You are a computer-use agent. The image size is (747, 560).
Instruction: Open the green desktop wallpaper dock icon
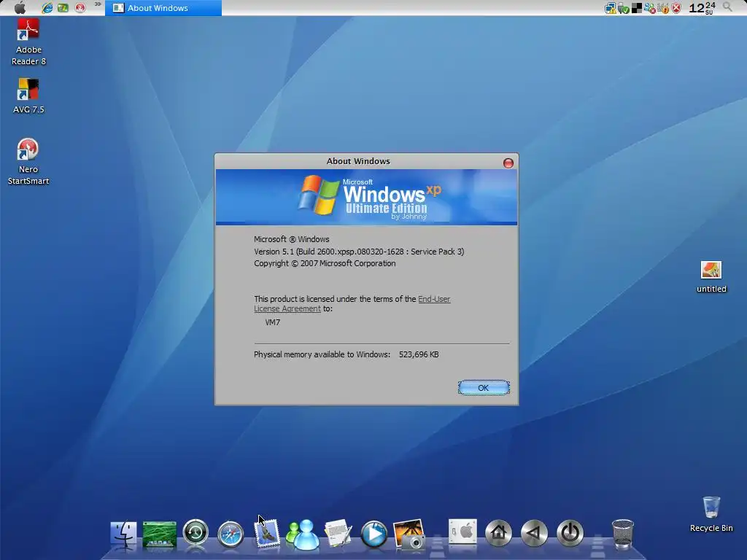[160, 534]
